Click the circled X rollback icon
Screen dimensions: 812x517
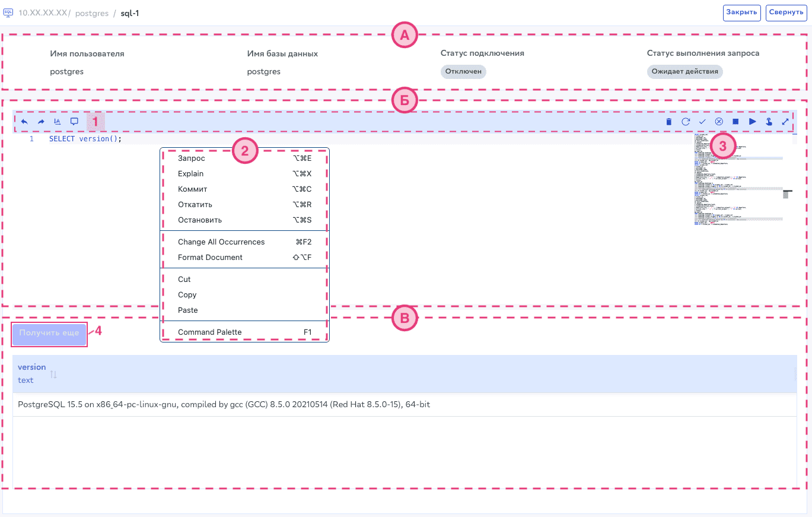coord(719,122)
